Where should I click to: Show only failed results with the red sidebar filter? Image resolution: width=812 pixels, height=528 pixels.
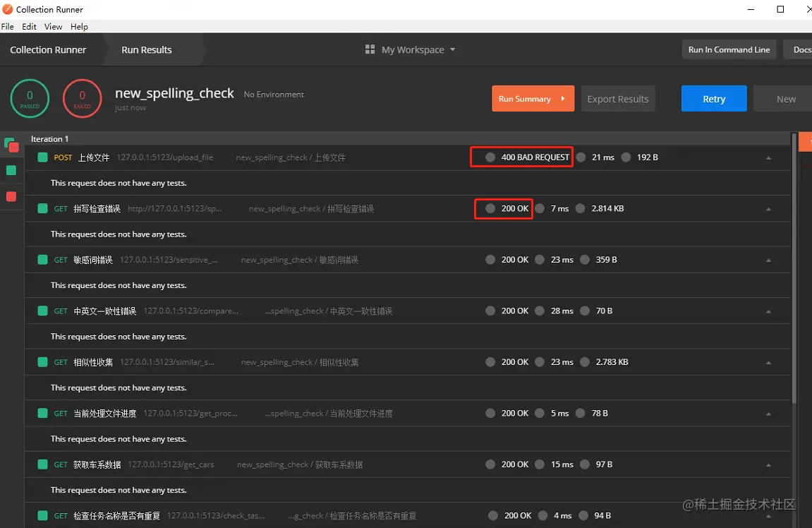pos(11,196)
